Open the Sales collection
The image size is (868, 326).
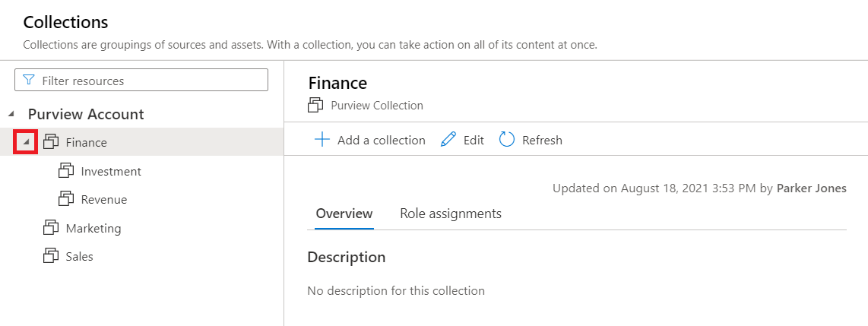tap(80, 256)
